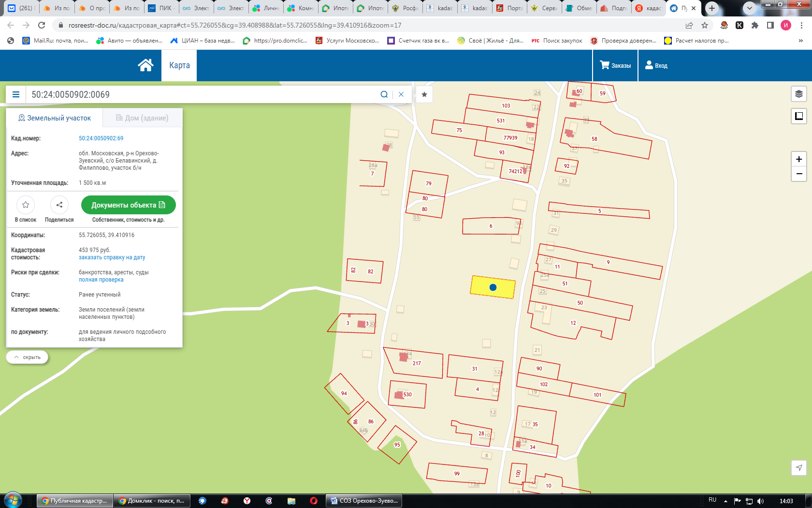The width and height of the screenshot is (812, 508).
Task: Click the Поделиться share icon
Action: 59,205
